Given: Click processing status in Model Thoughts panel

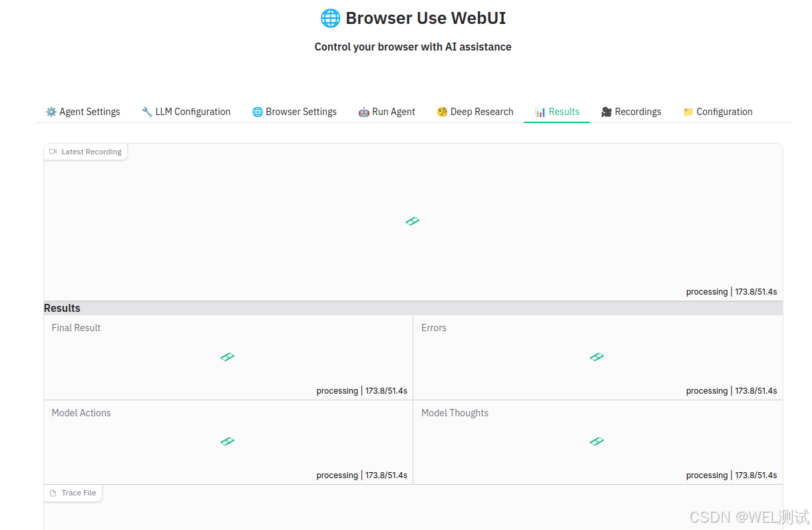Looking at the screenshot, I should coord(731,475).
